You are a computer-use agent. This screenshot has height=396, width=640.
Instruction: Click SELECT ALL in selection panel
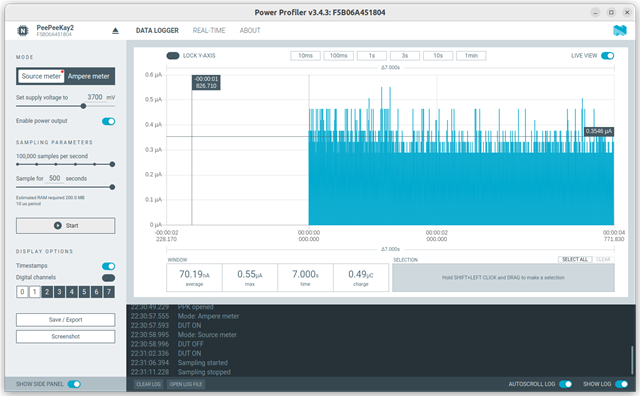tap(575, 259)
